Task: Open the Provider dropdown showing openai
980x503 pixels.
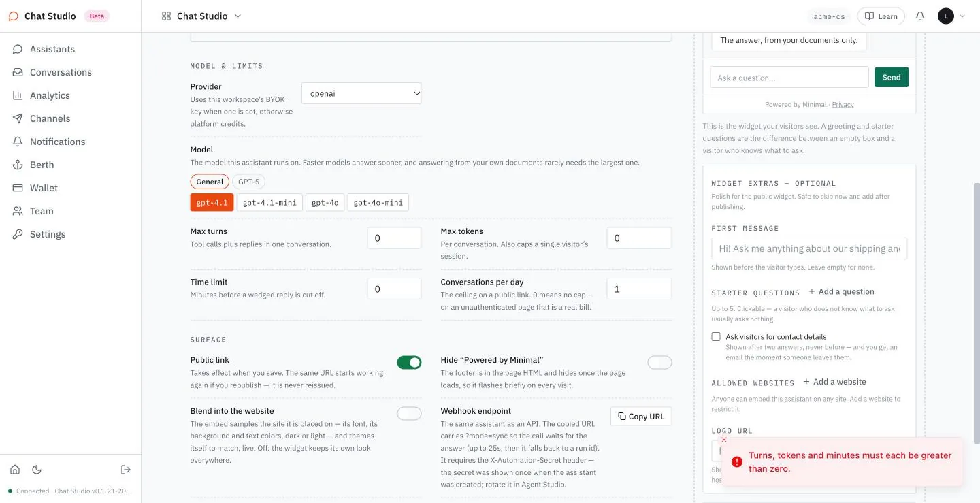Action: point(361,93)
